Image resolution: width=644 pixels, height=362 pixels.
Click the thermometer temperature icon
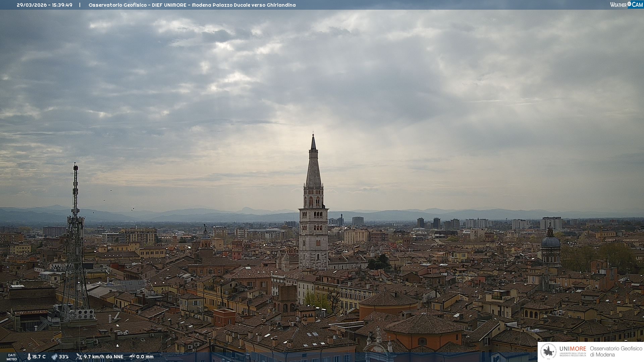(29, 357)
